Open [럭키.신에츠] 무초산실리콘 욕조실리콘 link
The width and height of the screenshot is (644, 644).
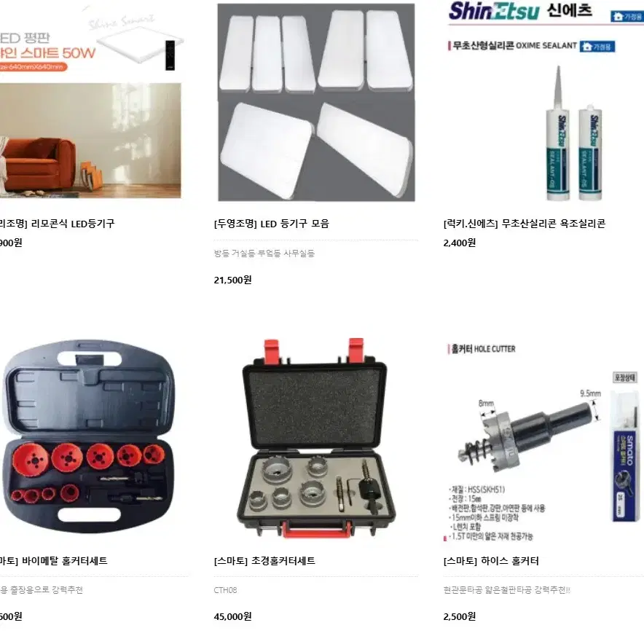click(x=524, y=224)
